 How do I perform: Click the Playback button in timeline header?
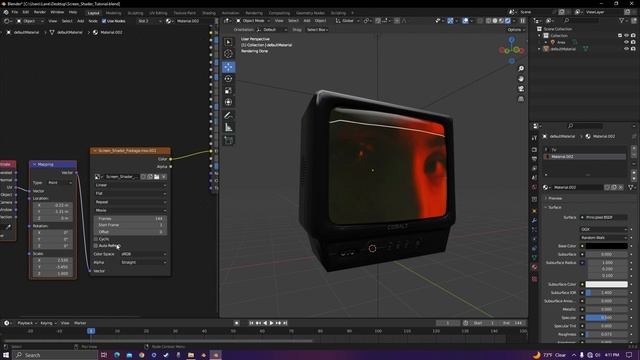tap(27, 323)
